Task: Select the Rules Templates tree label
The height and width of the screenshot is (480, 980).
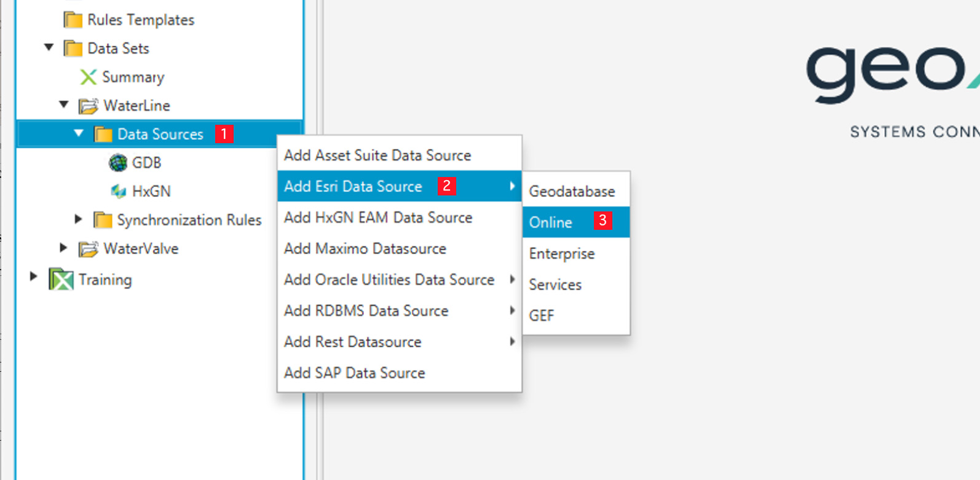Action: pyautogui.click(x=141, y=20)
